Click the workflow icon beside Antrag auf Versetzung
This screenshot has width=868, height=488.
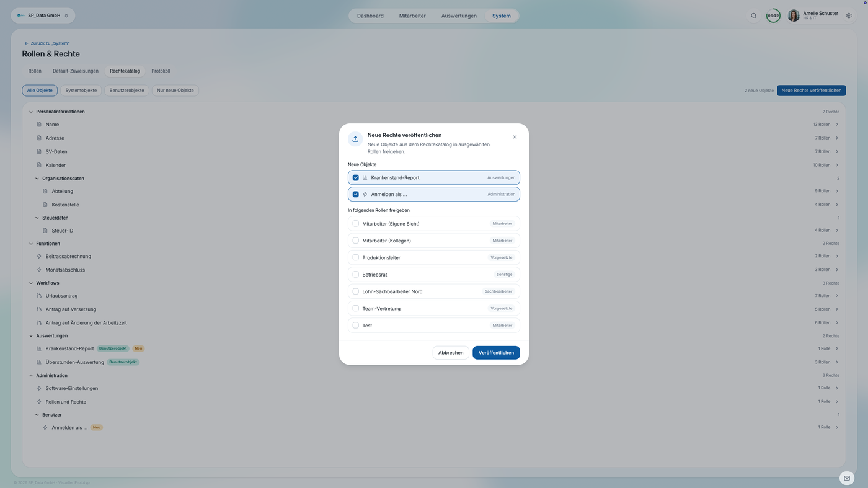click(39, 309)
